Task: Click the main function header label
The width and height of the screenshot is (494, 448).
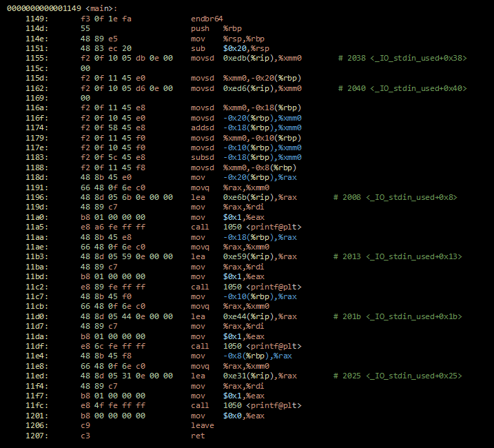Action: click(62, 8)
